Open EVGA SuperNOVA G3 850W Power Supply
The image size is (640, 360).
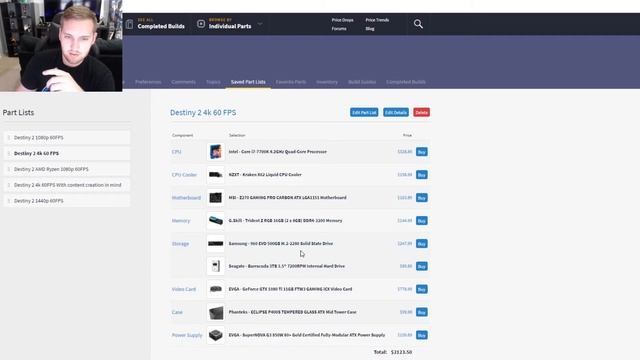pyautogui.click(x=307, y=335)
